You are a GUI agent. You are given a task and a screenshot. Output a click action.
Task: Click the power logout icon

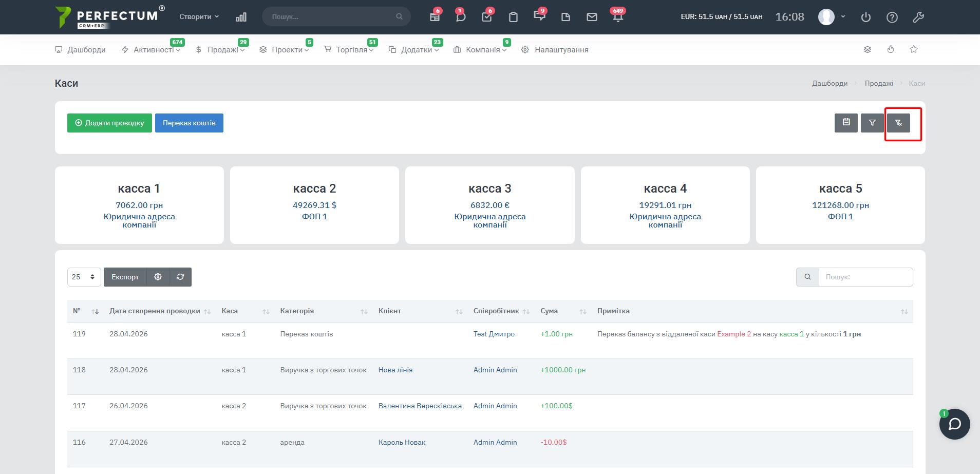click(x=866, y=17)
